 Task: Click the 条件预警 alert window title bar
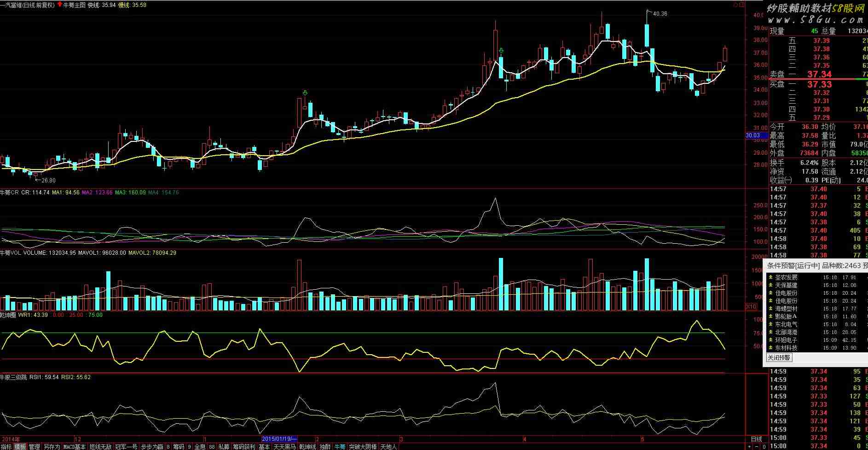[x=816, y=265]
